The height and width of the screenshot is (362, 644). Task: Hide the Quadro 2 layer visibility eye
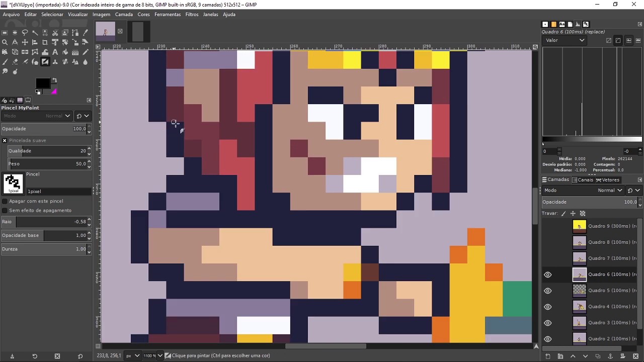(548, 339)
